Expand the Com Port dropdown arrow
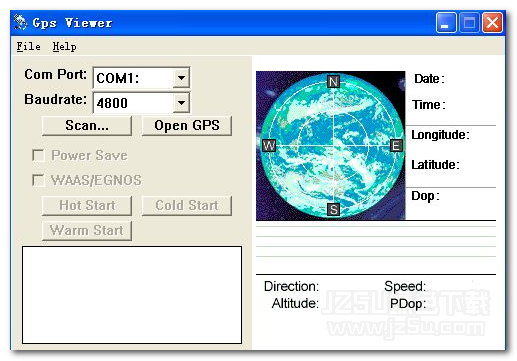This screenshot has width=517, height=361. [181, 78]
